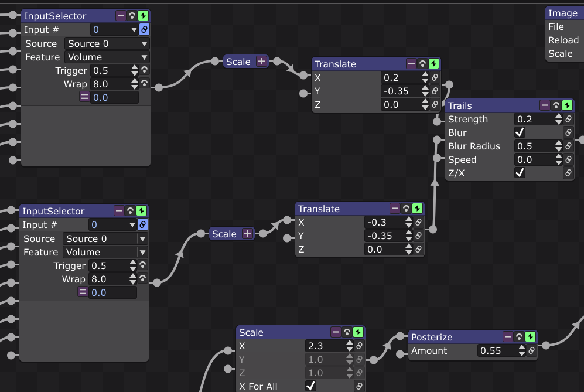Viewport: 584px width, 392px height.
Task: Click arc icon beside bottom InputSelector Trigger
Action: click(142, 265)
